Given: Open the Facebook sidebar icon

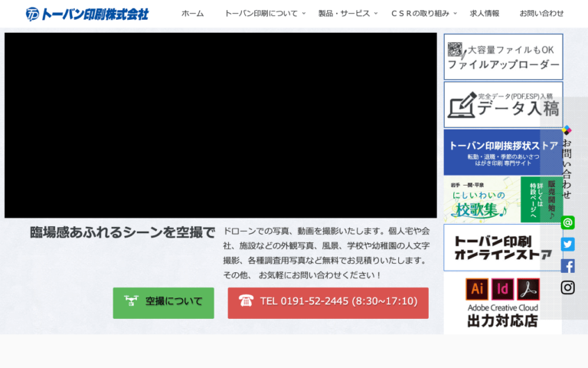Looking at the screenshot, I should [568, 266].
